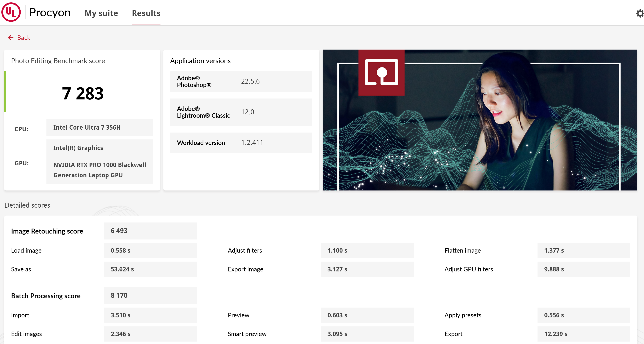Click the Adobe Lightroom Classic label
Image resolution: width=644 pixels, height=344 pixels.
click(x=203, y=112)
